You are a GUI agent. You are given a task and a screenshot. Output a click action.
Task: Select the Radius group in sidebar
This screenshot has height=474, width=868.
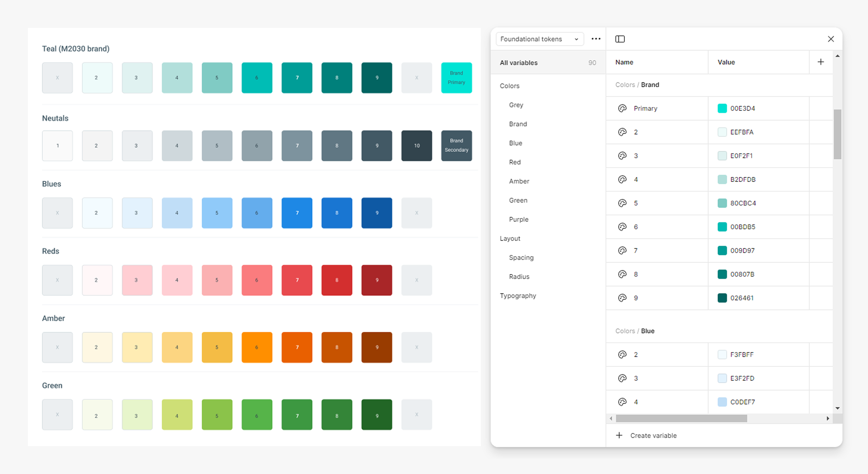point(519,277)
